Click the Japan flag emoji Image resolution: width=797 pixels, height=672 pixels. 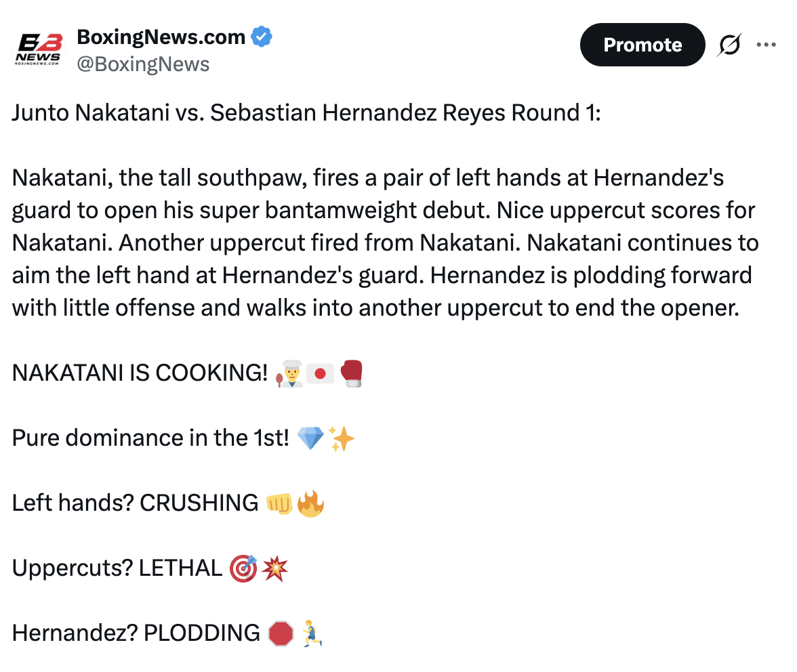click(x=320, y=373)
